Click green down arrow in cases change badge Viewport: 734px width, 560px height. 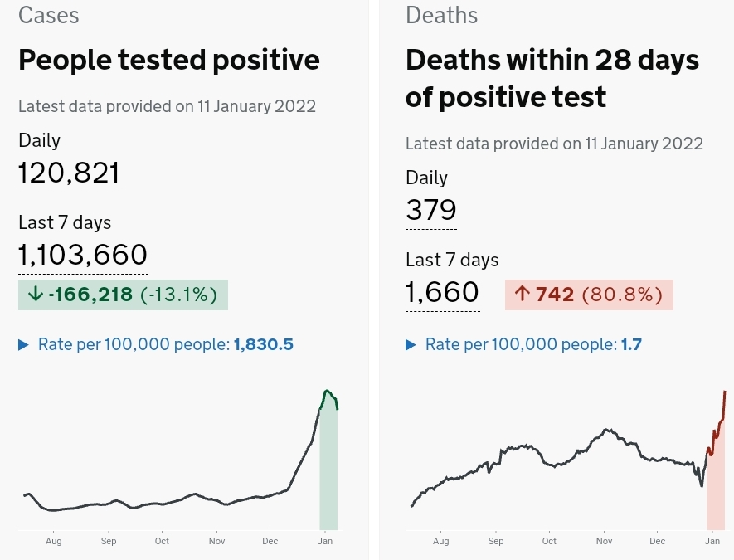(x=34, y=295)
